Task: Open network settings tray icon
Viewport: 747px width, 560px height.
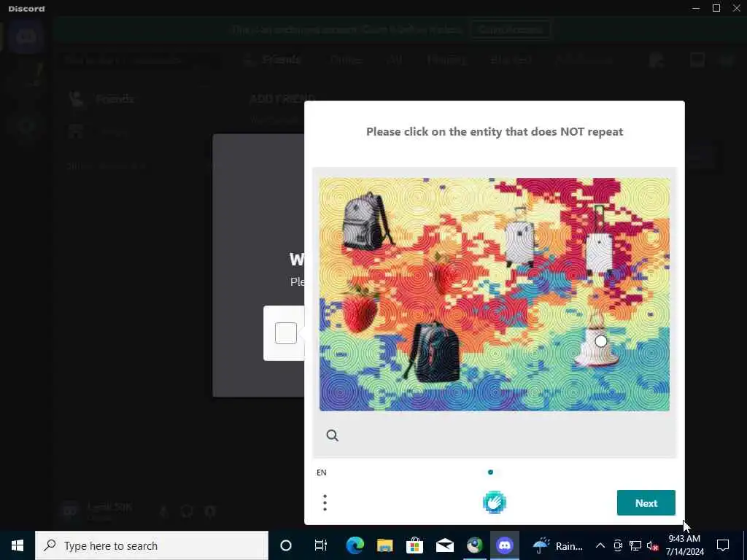Action: click(635, 545)
